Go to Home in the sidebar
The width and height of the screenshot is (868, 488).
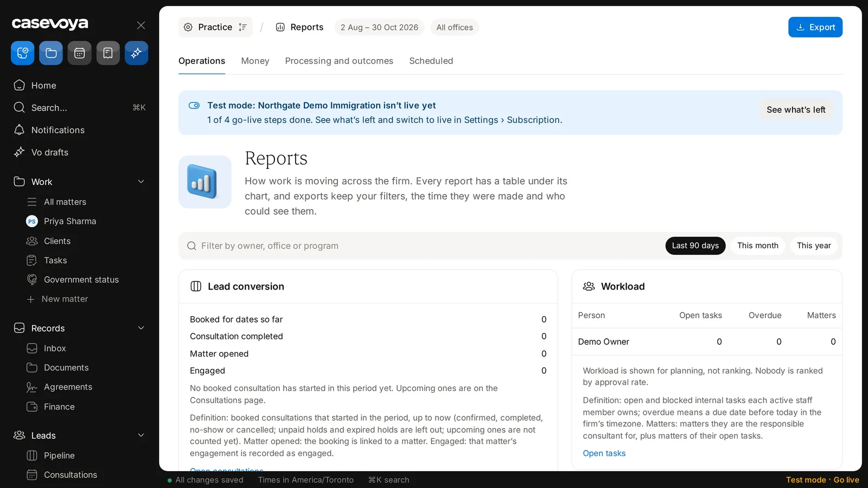79,85
